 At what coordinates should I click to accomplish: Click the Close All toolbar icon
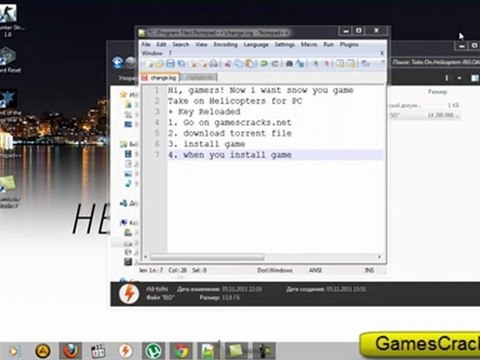[x=204, y=63]
